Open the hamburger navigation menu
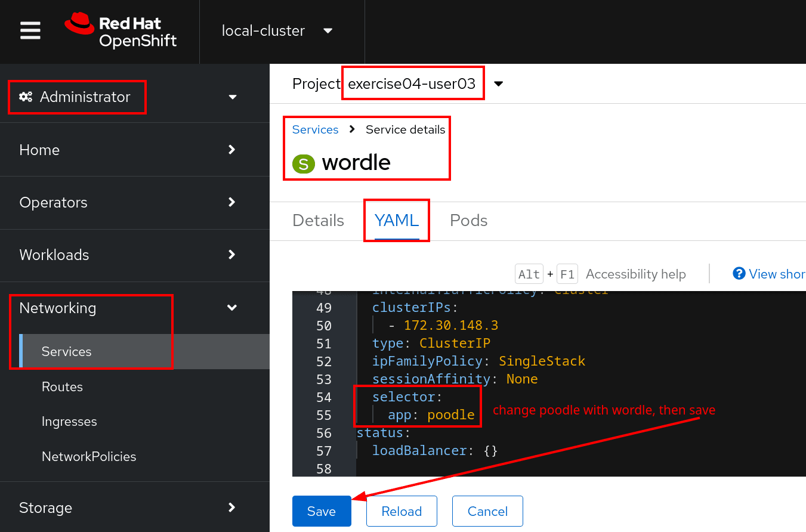The image size is (806, 532). [30, 30]
